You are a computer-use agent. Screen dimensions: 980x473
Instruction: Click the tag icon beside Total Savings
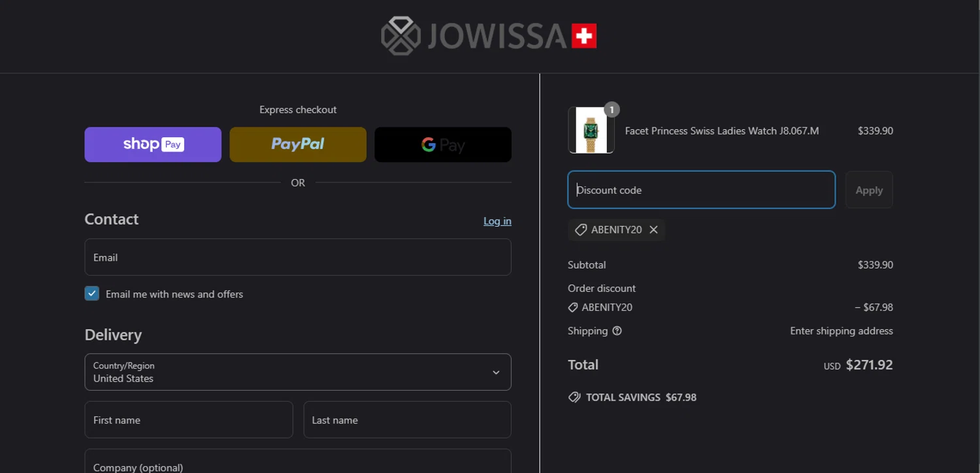pyautogui.click(x=574, y=397)
